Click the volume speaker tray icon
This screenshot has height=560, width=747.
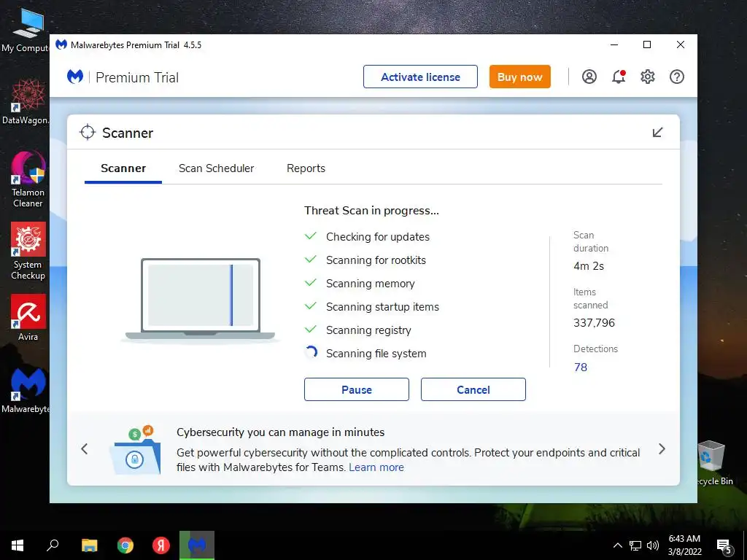coord(653,545)
